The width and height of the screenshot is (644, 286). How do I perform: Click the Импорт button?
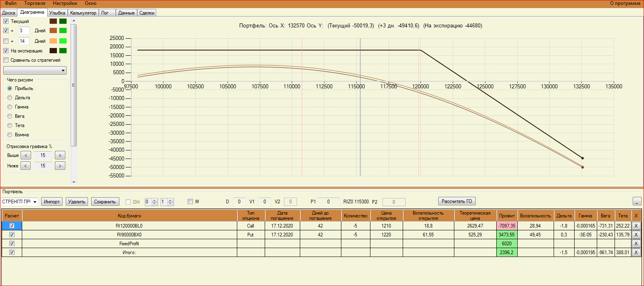point(52,202)
